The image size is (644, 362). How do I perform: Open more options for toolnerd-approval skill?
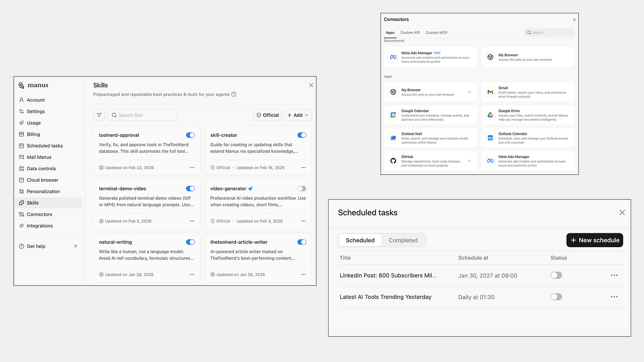click(192, 168)
